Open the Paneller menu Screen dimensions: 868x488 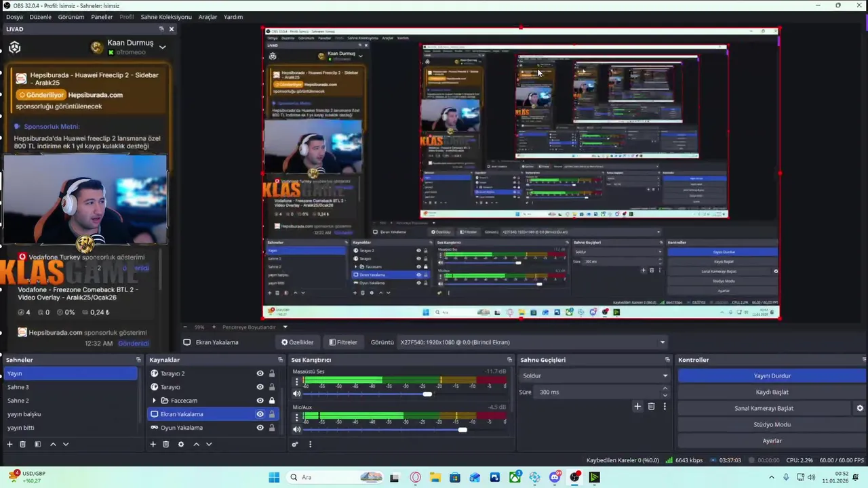[102, 17]
